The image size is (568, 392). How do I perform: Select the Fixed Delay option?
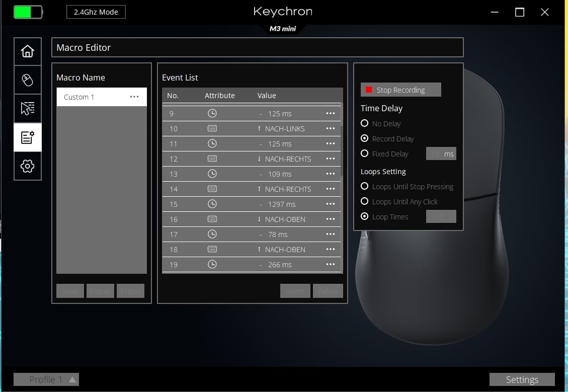[365, 153]
